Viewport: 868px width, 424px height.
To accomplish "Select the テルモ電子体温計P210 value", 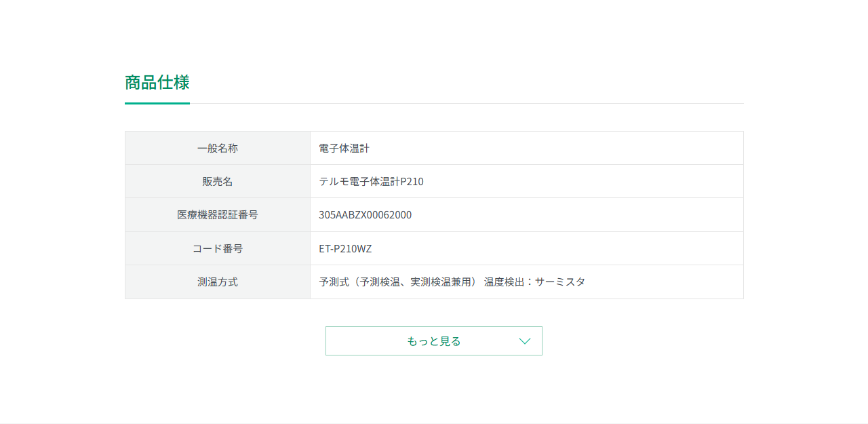I will click(371, 182).
